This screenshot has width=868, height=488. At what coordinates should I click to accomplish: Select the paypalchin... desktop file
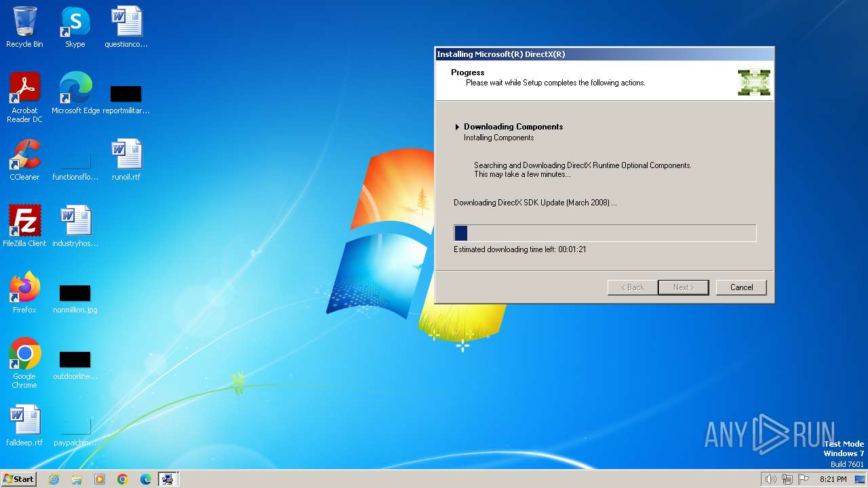[x=75, y=431]
